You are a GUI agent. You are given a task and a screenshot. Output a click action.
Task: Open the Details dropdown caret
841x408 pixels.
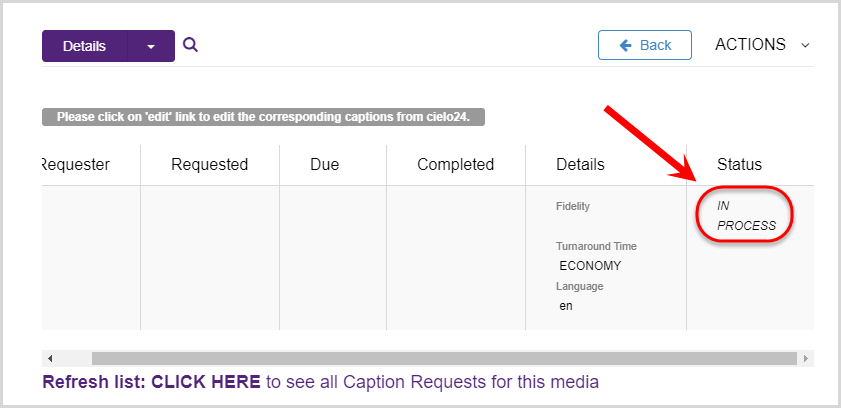click(151, 46)
